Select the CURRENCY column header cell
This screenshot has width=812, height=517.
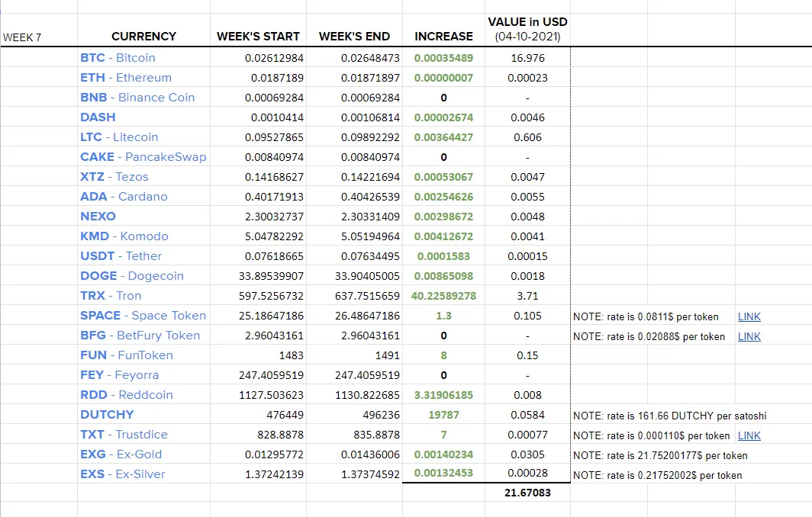(143, 30)
